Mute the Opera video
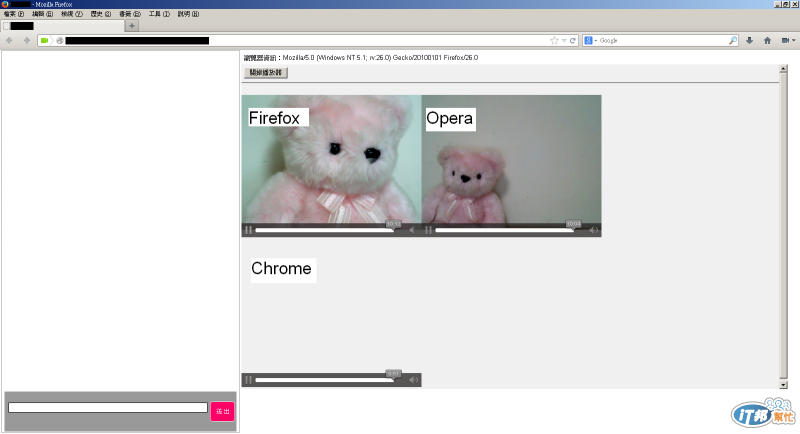The height and width of the screenshot is (434, 800). (x=594, y=230)
